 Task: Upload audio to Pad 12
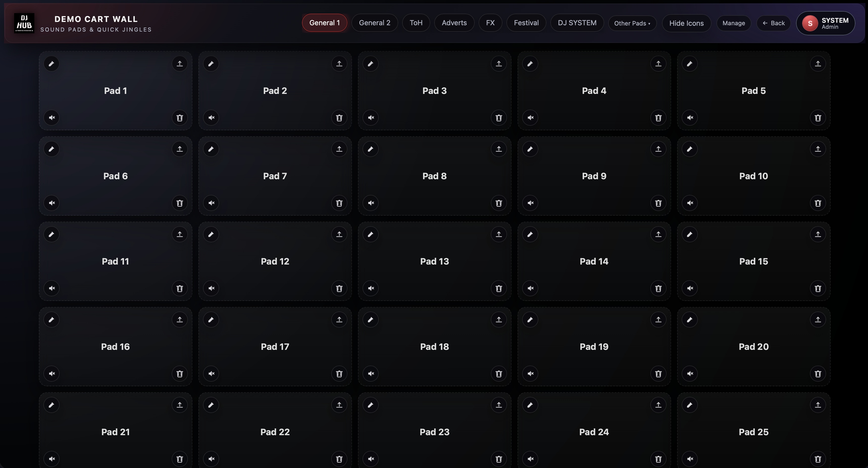339,234
